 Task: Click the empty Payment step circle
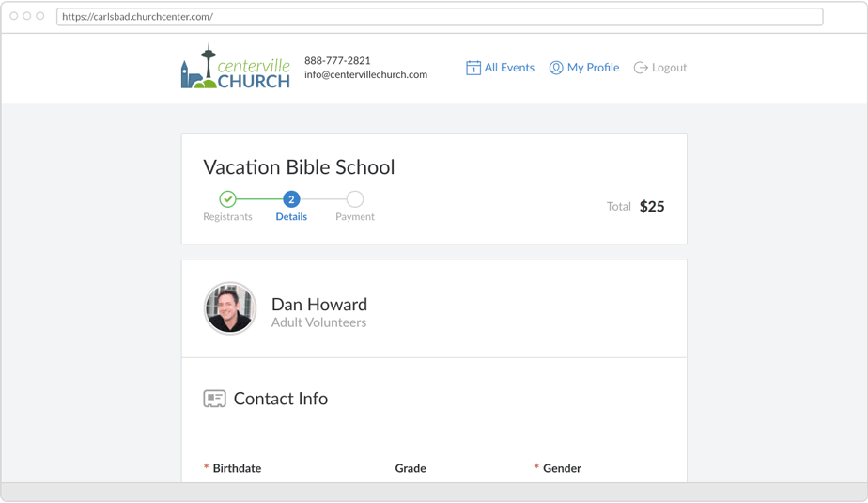[354, 199]
